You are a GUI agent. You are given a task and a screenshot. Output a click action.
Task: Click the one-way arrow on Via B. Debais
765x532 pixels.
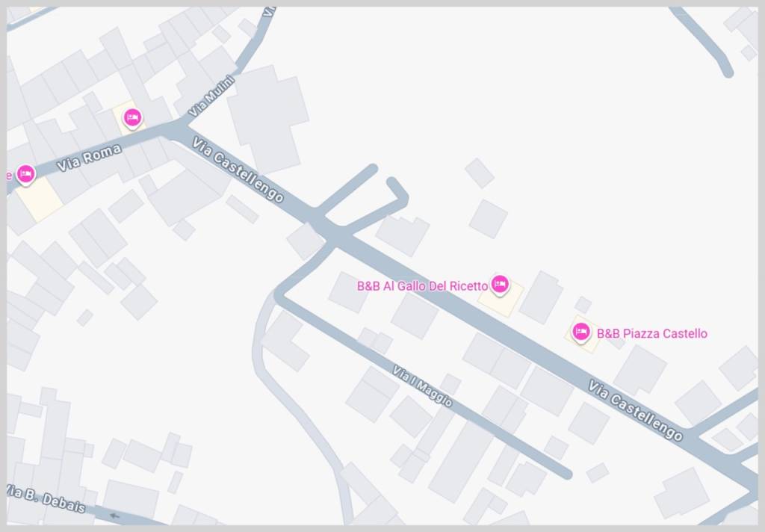114,516
